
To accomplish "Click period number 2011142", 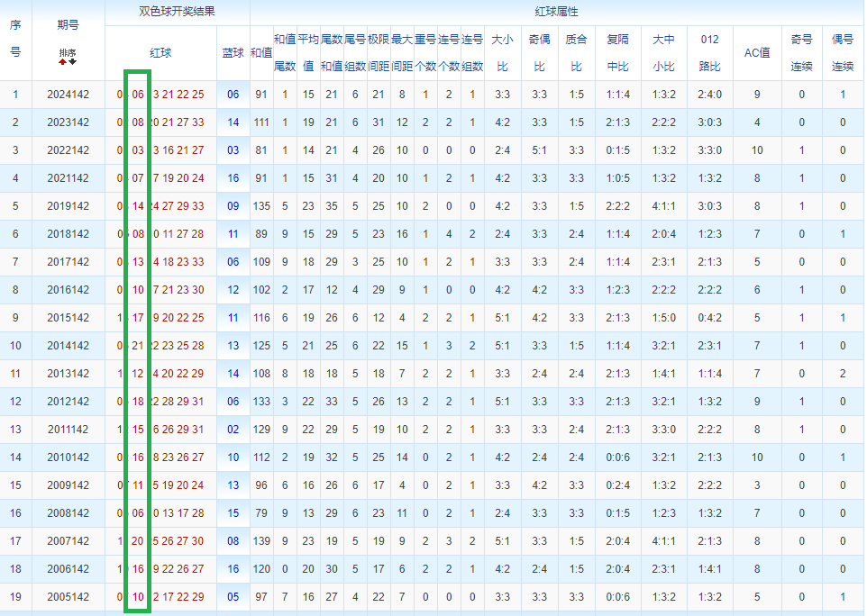I will [68, 430].
